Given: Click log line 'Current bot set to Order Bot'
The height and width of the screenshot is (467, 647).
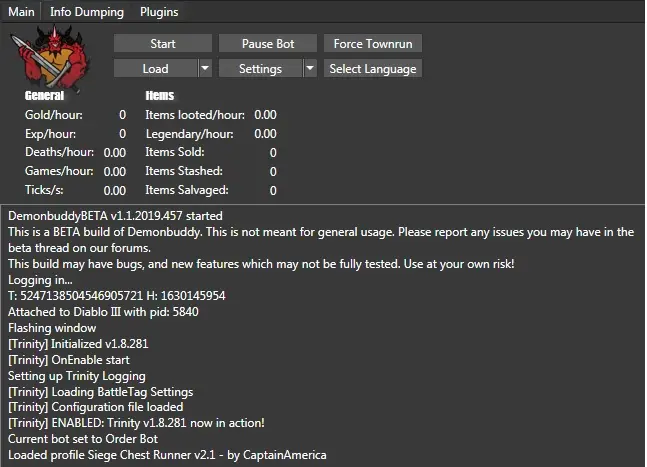Looking at the screenshot, I should click(83, 439).
